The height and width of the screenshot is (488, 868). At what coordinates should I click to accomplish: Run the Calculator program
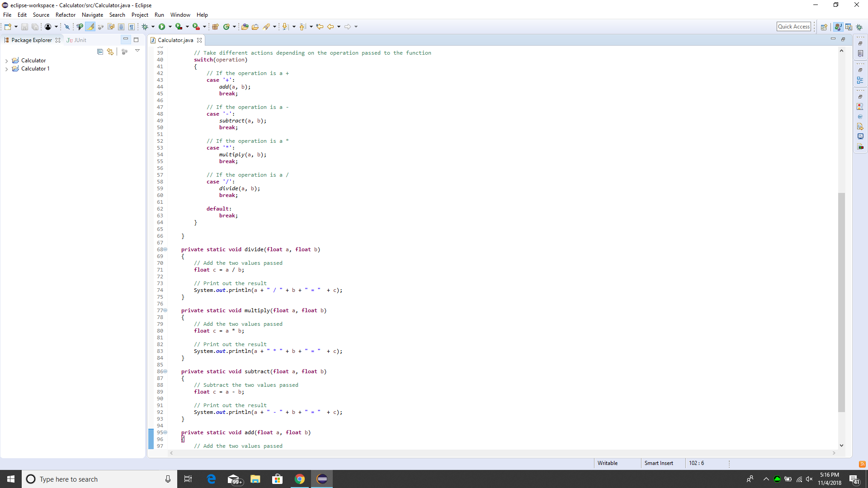click(161, 27)
